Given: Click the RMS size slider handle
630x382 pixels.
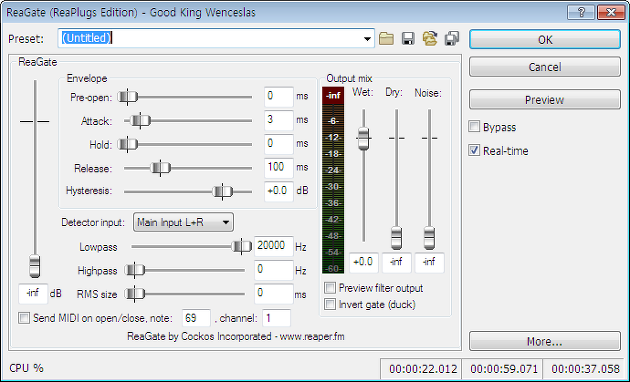Looking at the screenshot, I should click(135, 294).
